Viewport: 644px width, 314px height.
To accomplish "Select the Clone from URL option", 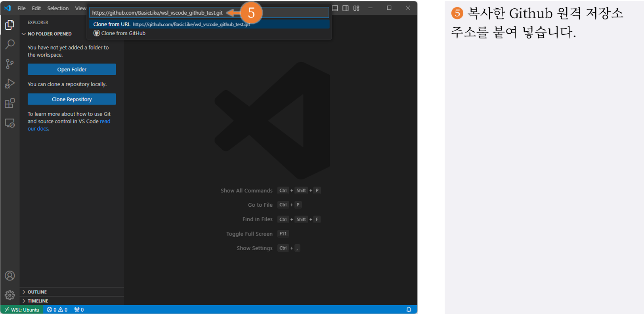I will (209, 24).
